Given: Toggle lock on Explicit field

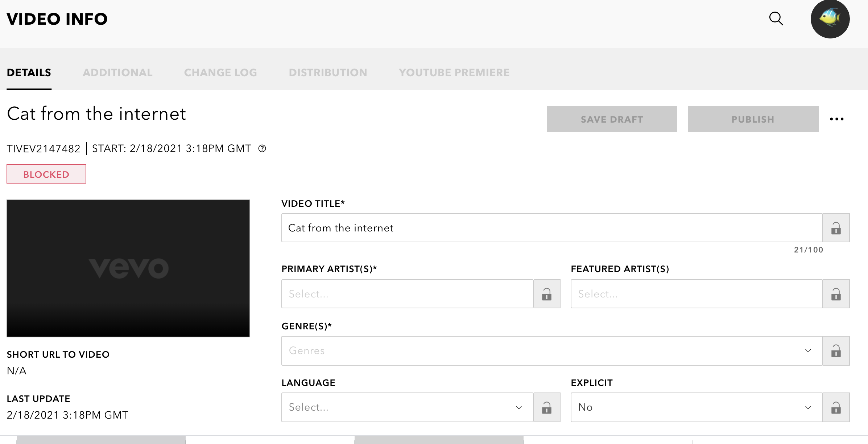Looking at the screenshot, I should pyautogui.click(x=836, y=407).
